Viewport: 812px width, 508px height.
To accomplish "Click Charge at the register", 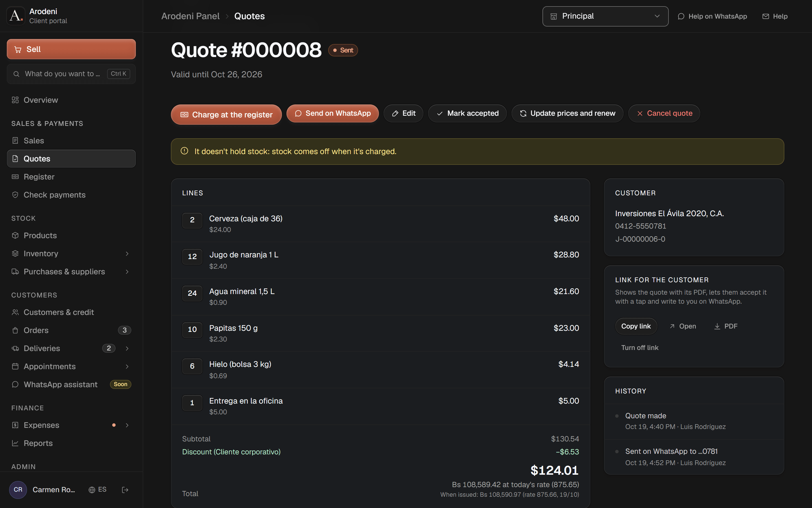I will [226, 115].
